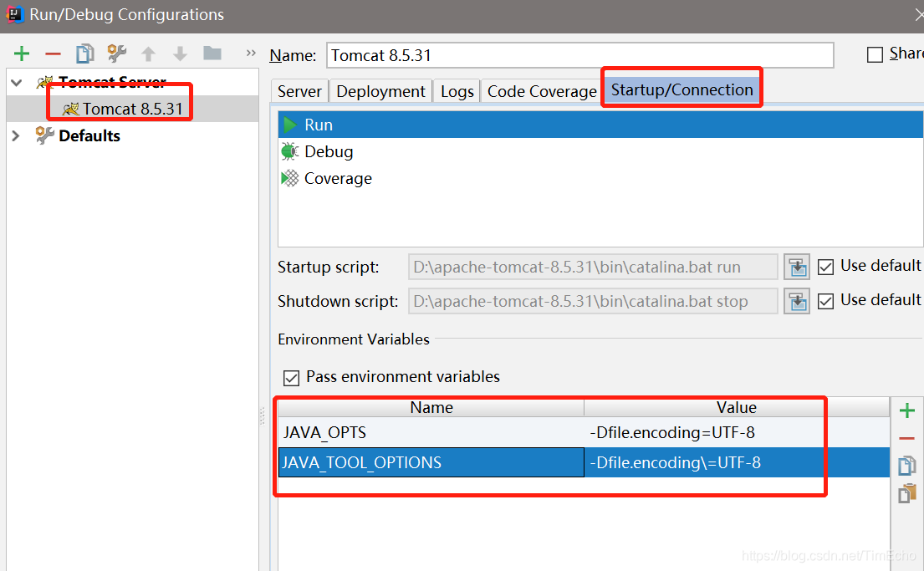Image resolution: width=924 pixels, height=571 pixels.
Task: Click the Name input field
Action: point(579,55)
